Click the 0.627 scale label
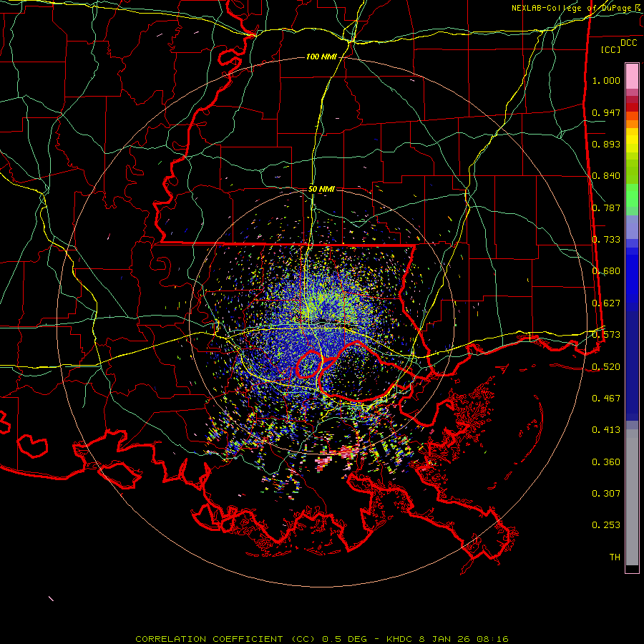 tap(606, 303)
